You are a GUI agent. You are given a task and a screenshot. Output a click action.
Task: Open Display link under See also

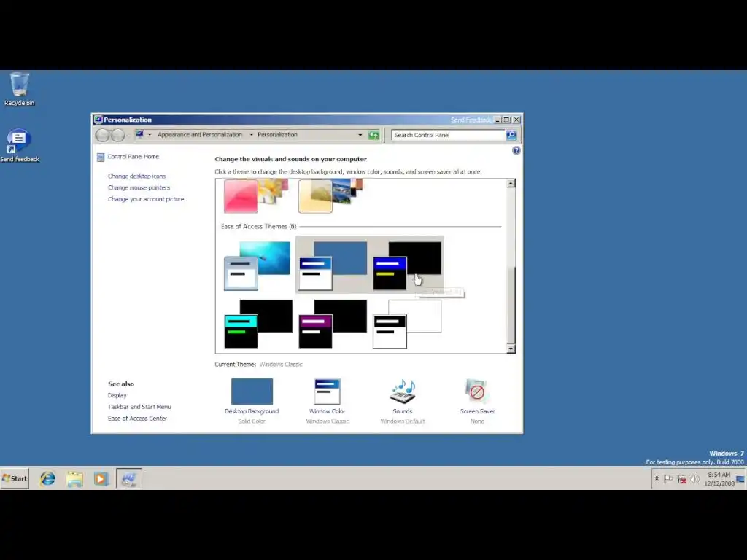point(117,395)
